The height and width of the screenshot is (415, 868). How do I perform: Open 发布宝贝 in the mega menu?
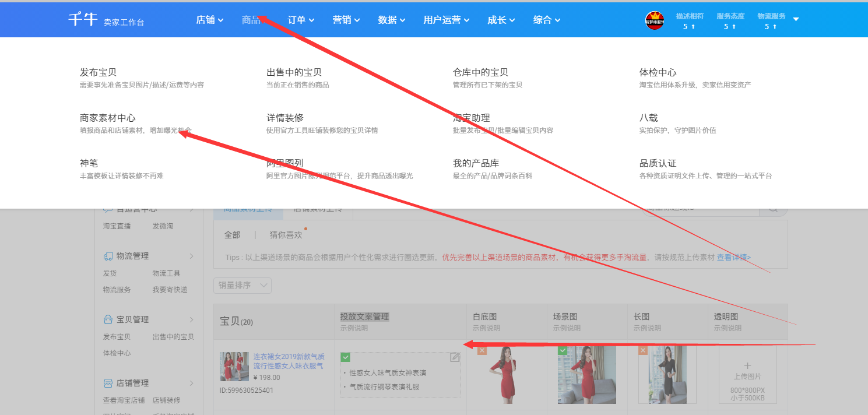click(98, 73)
